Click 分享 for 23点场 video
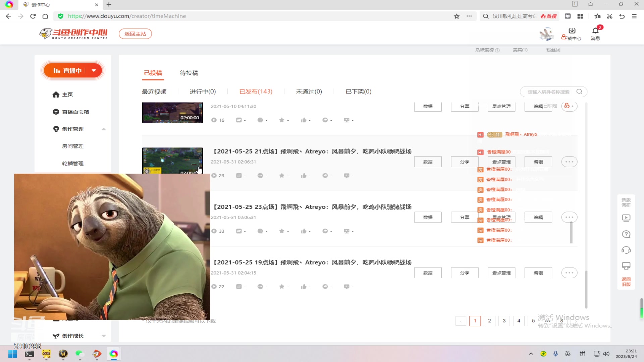The image size is (644, 362). click(x=465, y=217)
